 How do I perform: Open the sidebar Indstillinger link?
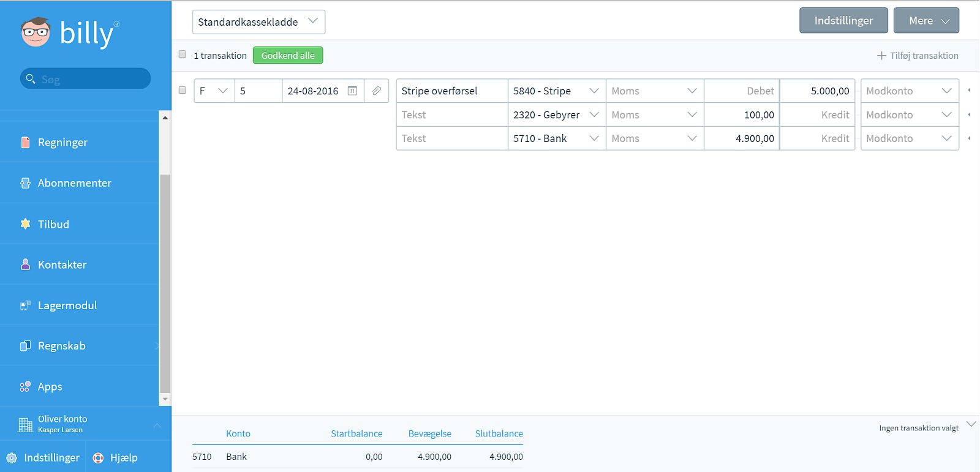pos(43,458)
